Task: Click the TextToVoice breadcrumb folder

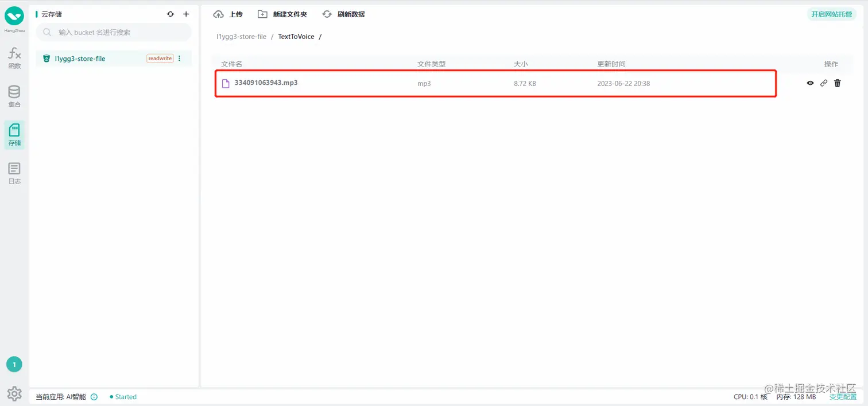Action: [296, 37]
